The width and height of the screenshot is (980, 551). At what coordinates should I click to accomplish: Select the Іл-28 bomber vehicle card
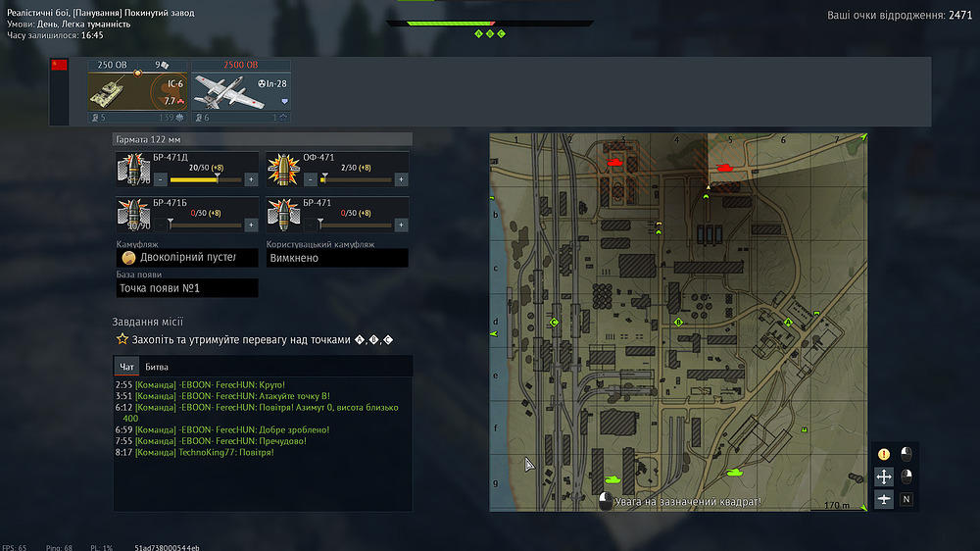pos(241,90)
